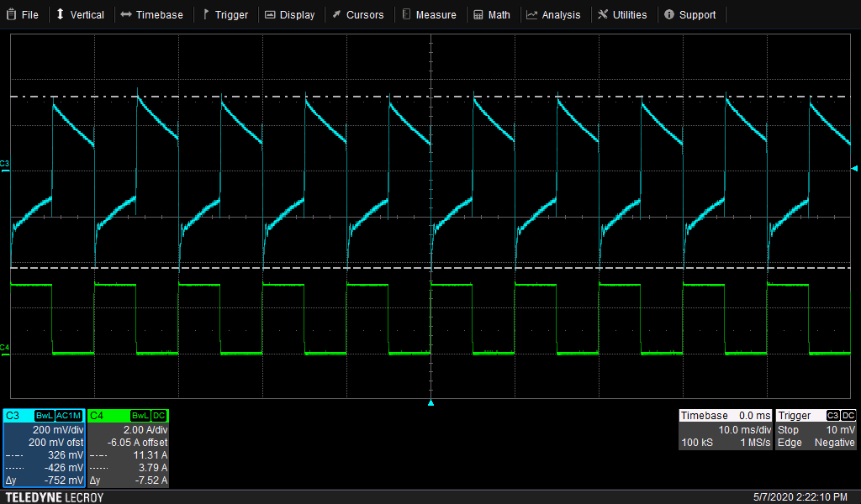
Task: Click the Support info icon
Action: click(x=669, y=13)
